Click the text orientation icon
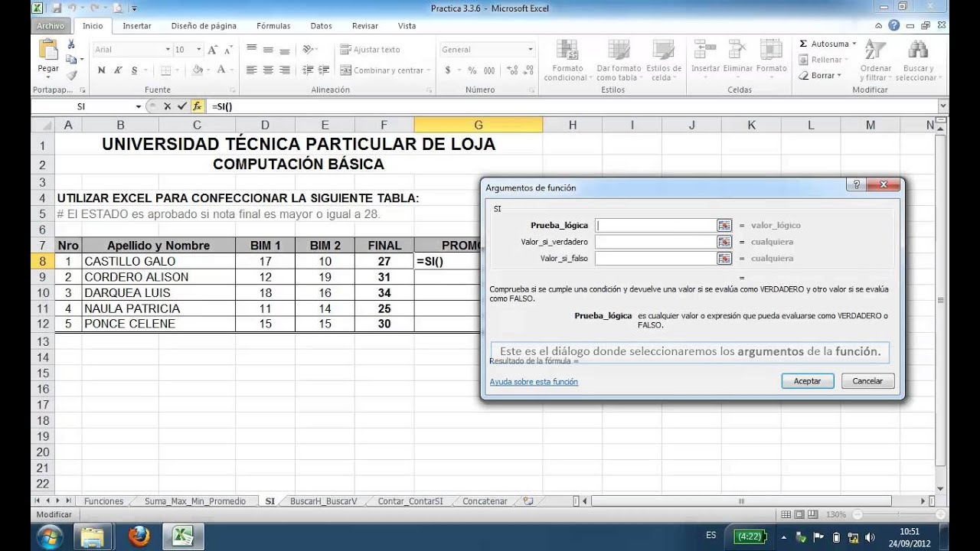980x551 pixels. [308, 50]
